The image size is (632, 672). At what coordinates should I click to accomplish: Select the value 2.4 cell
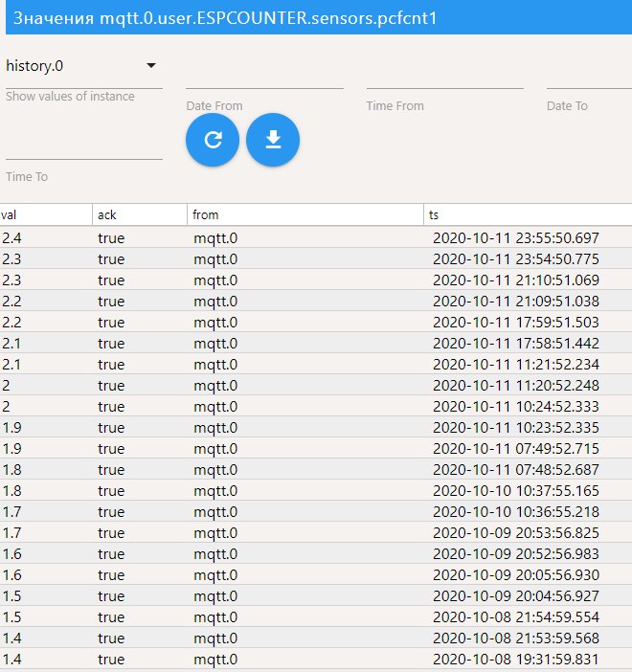(11, 237)
